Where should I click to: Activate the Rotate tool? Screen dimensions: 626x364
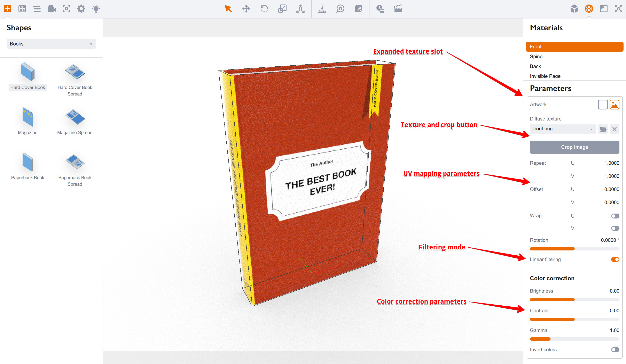point(264,9)
